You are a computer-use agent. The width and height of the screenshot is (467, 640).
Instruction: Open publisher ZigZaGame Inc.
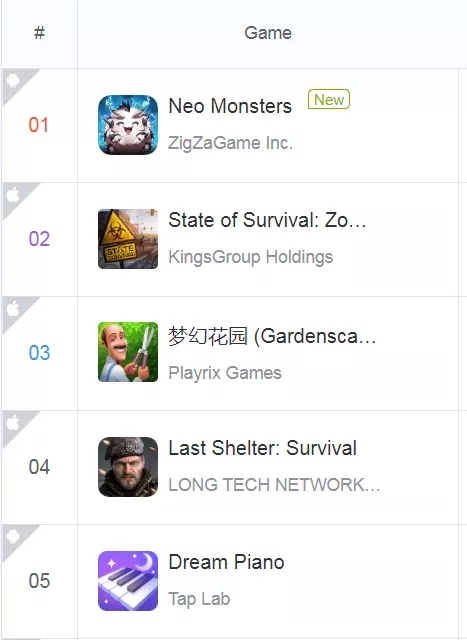[x=231, y=143]
